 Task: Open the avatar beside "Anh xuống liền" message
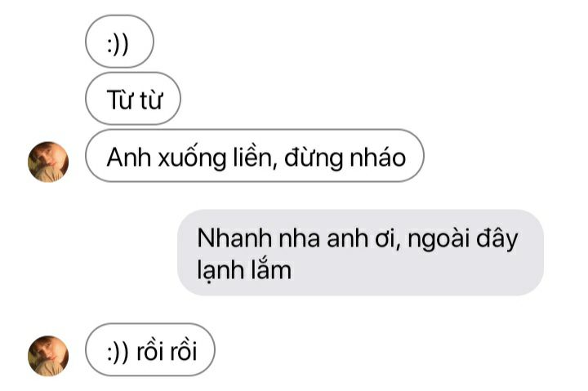[x=48, y=162]
